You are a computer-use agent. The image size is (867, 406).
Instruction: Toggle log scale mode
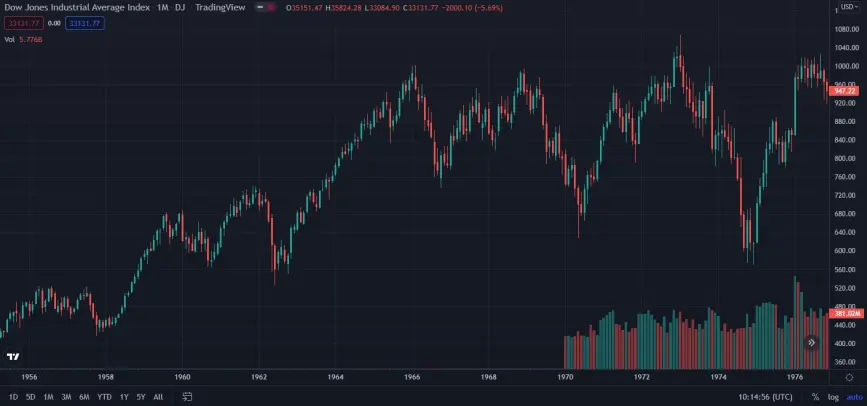[x=833, y=397]
